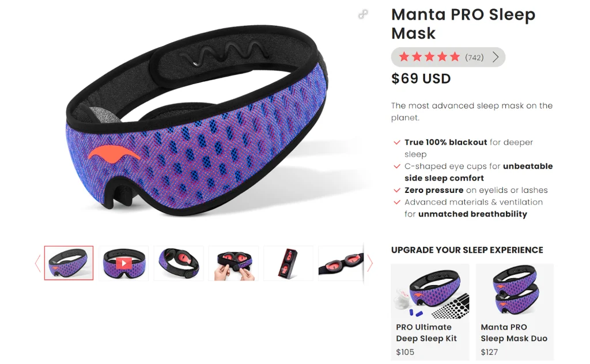Play the product video thumbnail

pyautogui.click(x=124, y=263)
